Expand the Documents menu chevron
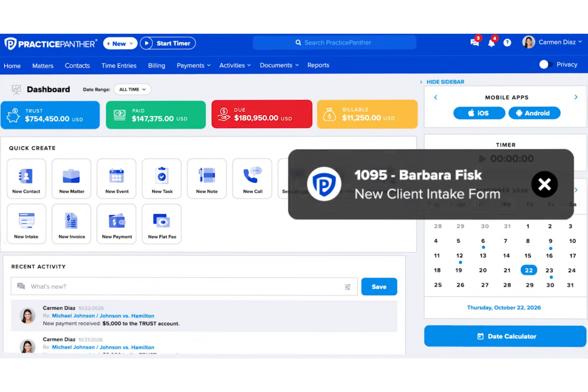 pos(297,65)
